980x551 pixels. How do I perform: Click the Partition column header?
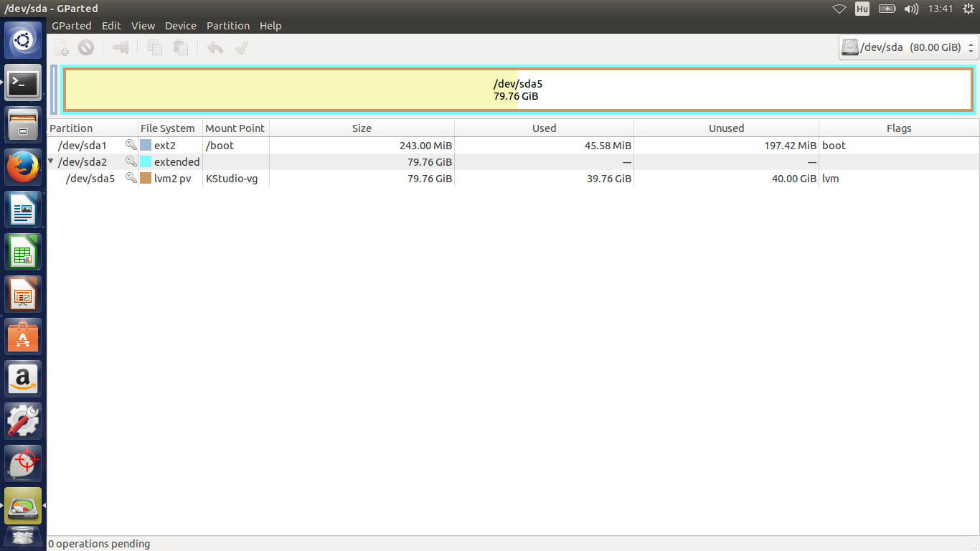pos(93,128)
